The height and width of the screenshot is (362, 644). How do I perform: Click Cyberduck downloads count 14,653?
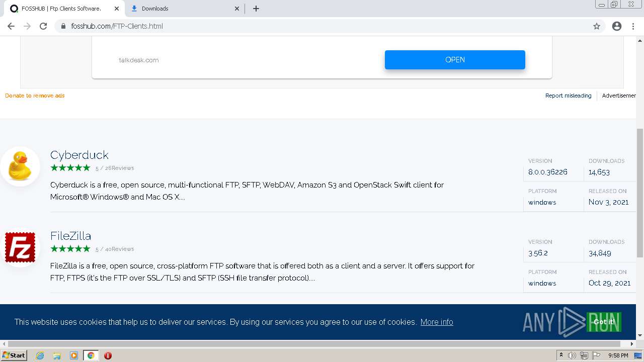(x=599, y=172)
